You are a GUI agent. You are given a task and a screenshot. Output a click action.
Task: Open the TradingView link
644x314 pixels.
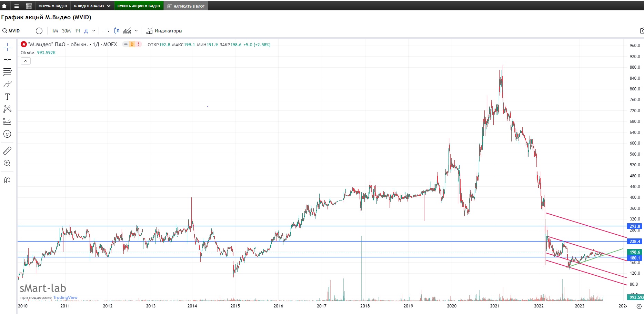tap(65, 297)
